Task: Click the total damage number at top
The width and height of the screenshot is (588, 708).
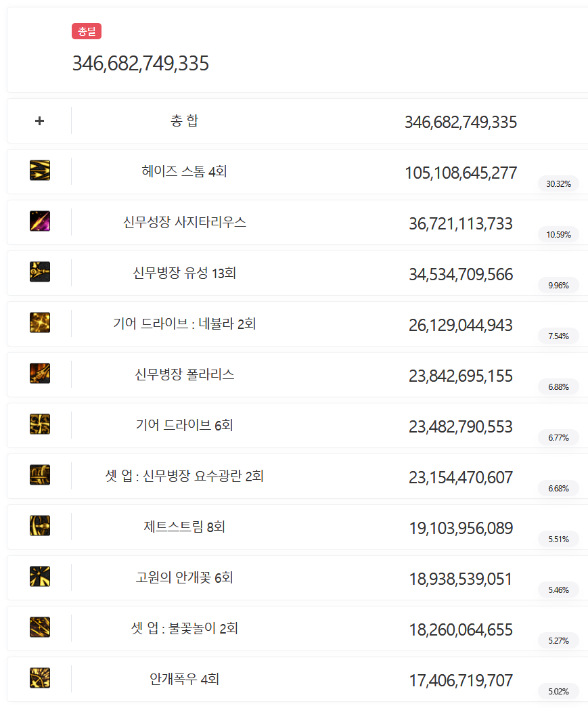Action: [141, 64]
